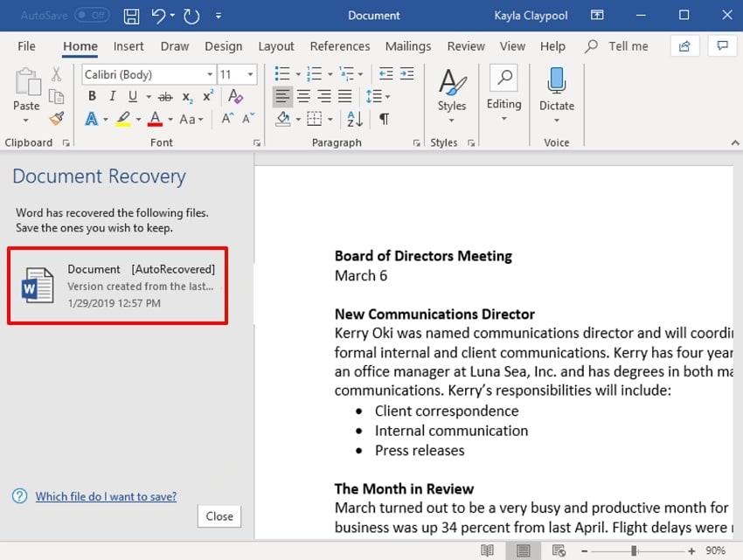Apply Subscript formatting
Screen dimensions: 743x560
point(185,96)
